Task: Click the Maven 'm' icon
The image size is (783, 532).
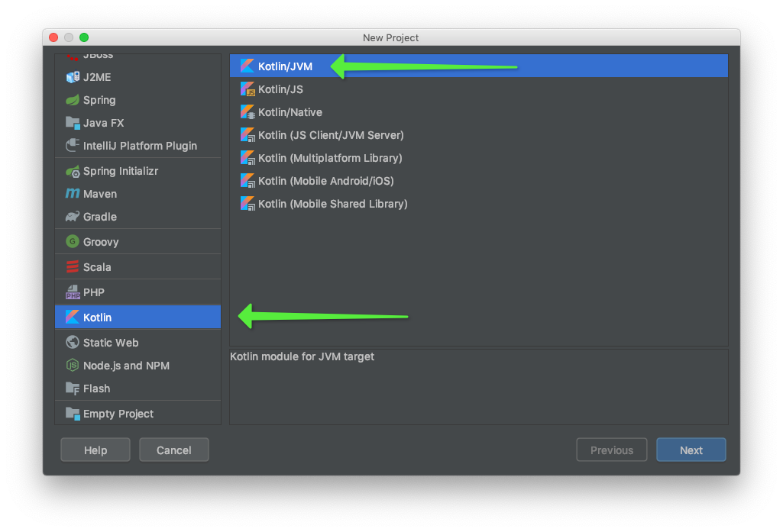Action: tap(73, 194)
